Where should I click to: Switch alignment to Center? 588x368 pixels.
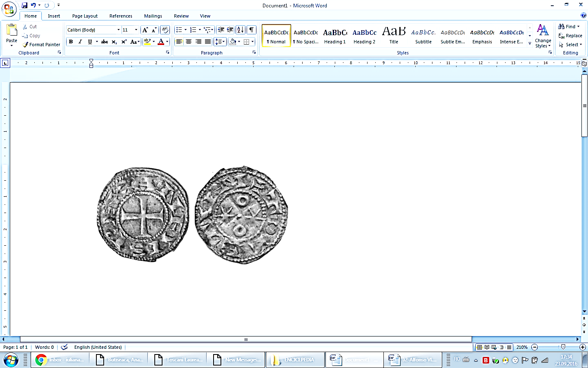tap(188, 41)
